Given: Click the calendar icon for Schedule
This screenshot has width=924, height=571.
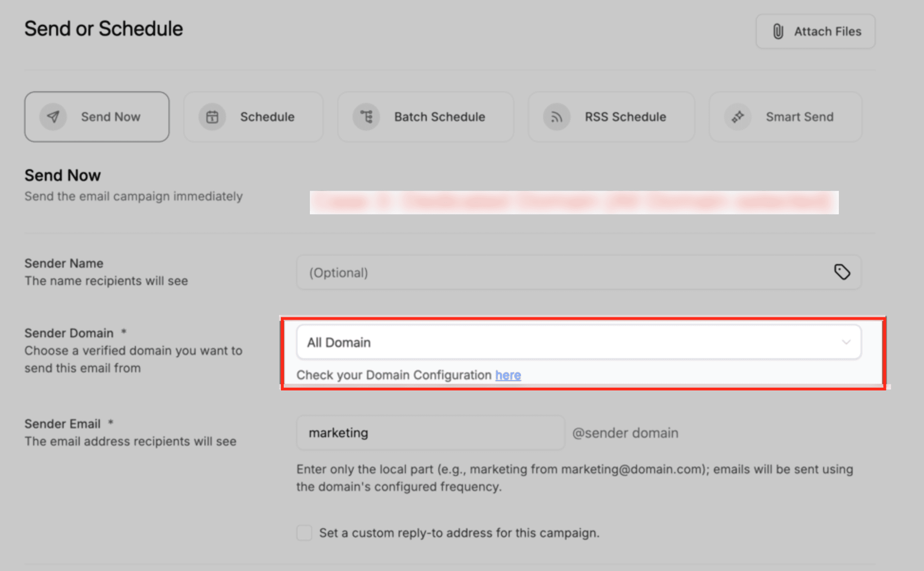Looking at the screenshot, I should 212,117.
